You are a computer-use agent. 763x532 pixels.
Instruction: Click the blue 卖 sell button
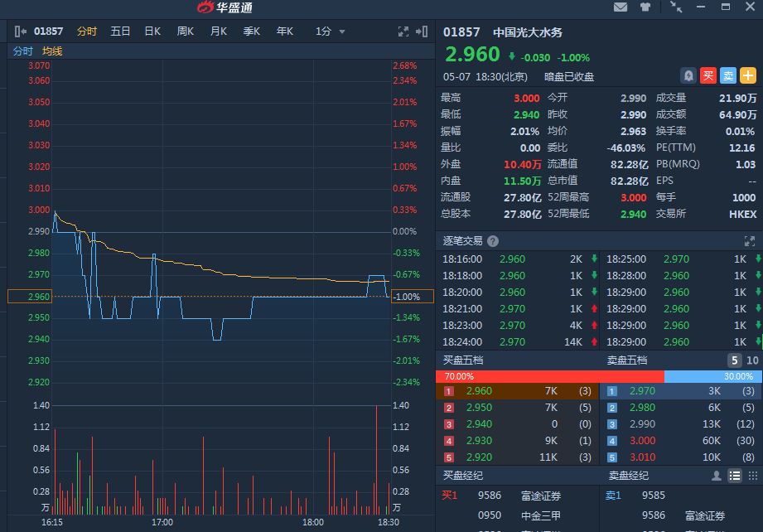click(x=728, y=75)
